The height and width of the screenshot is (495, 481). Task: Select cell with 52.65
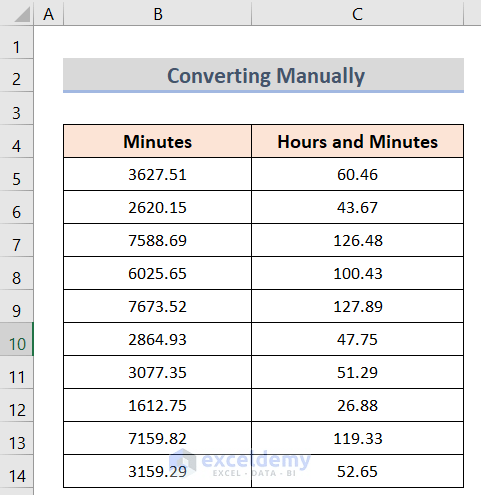tap(357, 471)
